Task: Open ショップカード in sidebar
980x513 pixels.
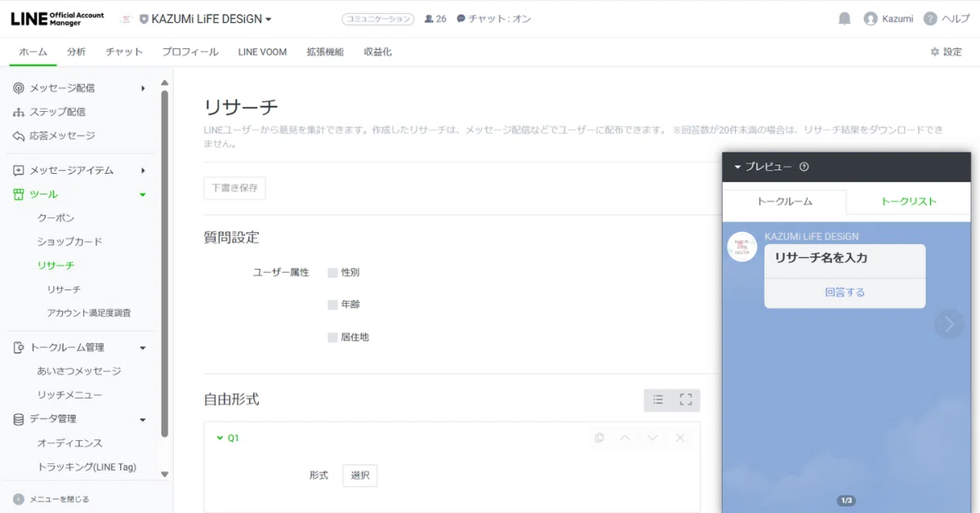Action: tap(69, 242)
